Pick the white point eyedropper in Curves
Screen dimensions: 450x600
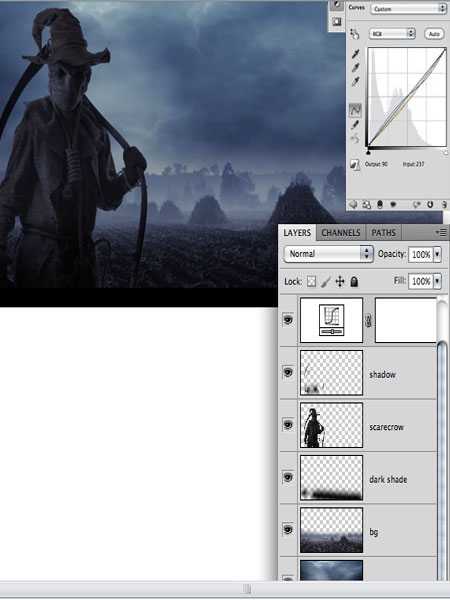[x=355, y=82]
